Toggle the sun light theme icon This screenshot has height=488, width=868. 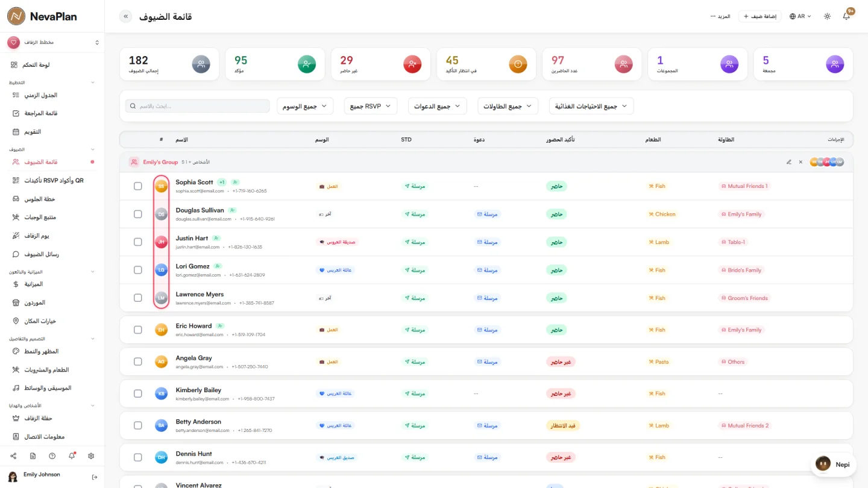tap(828, 16)
